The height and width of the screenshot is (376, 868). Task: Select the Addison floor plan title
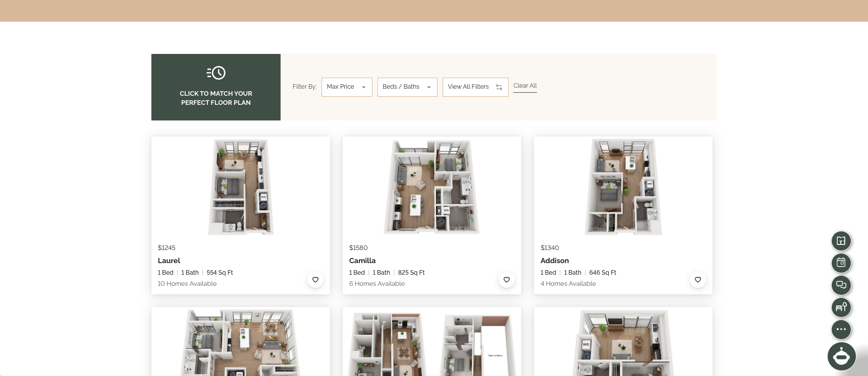(555, 261)
